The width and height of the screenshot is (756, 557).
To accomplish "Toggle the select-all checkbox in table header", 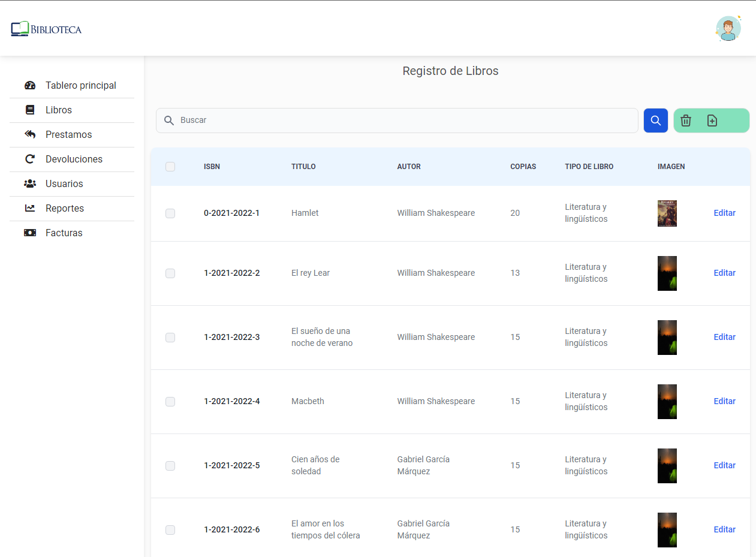I will (170, 167).
